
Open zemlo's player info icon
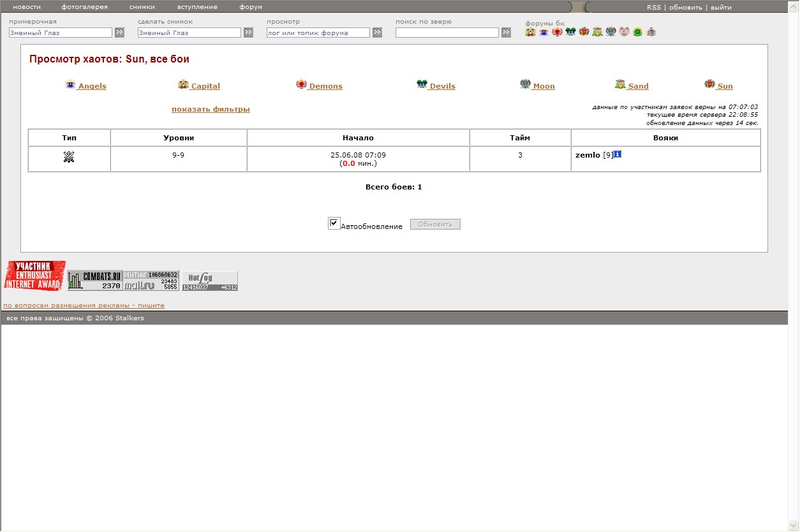pos(618,154)
